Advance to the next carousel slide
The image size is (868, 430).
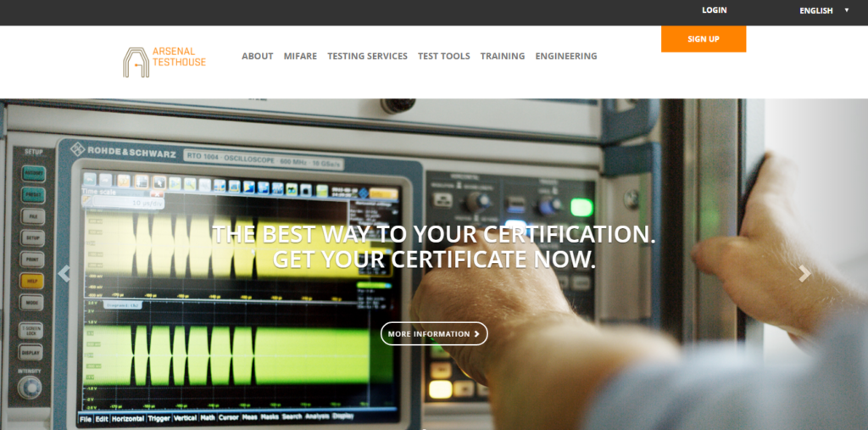coord(804,274)
